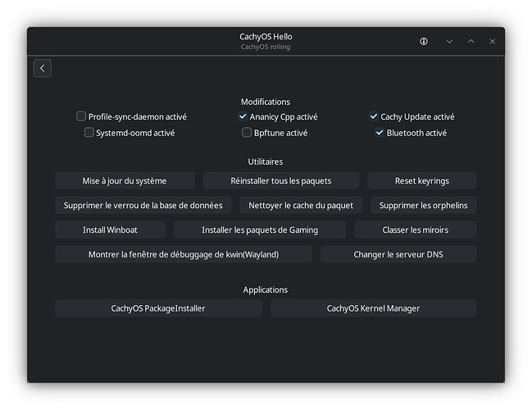This screenshot has width=532, height=410.
Task: Enable the Bpftune checkbox
Action: click(x=247, y=132)
